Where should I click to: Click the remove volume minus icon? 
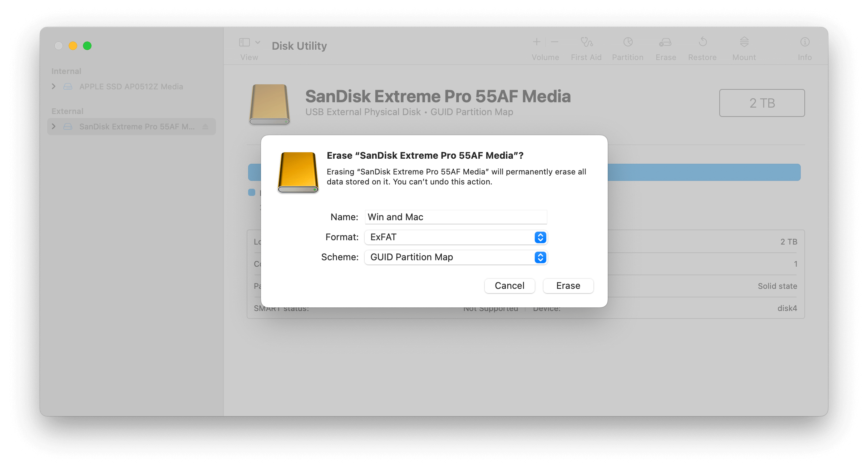coord(554,42)
